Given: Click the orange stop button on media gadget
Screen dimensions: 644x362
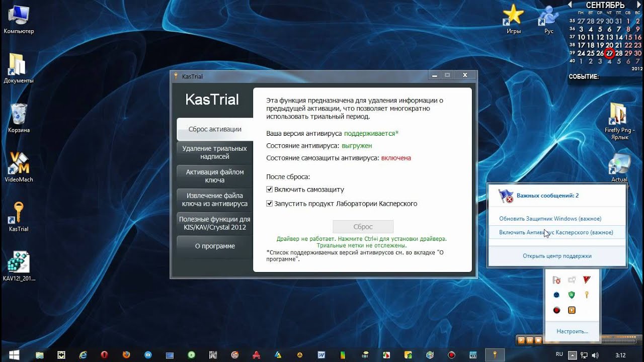Looking at the screenshot, I should tap(538, 340).
